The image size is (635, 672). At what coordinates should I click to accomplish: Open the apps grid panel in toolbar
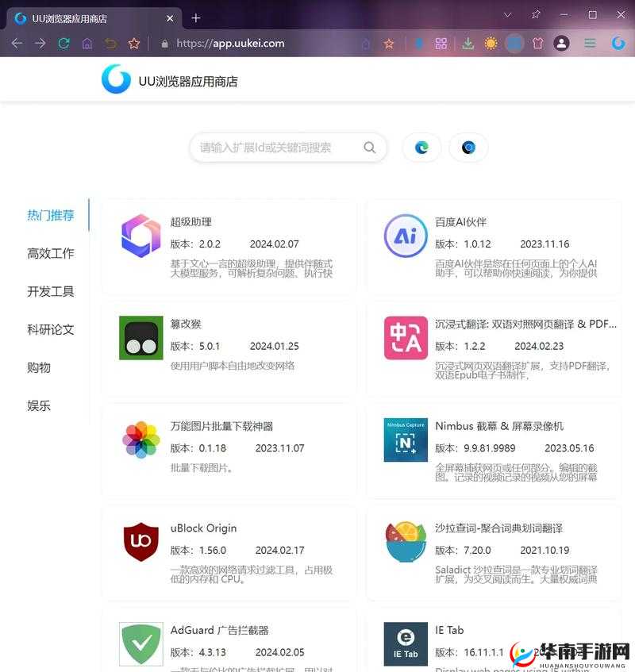pyautogui.click(x=441, y=43)
